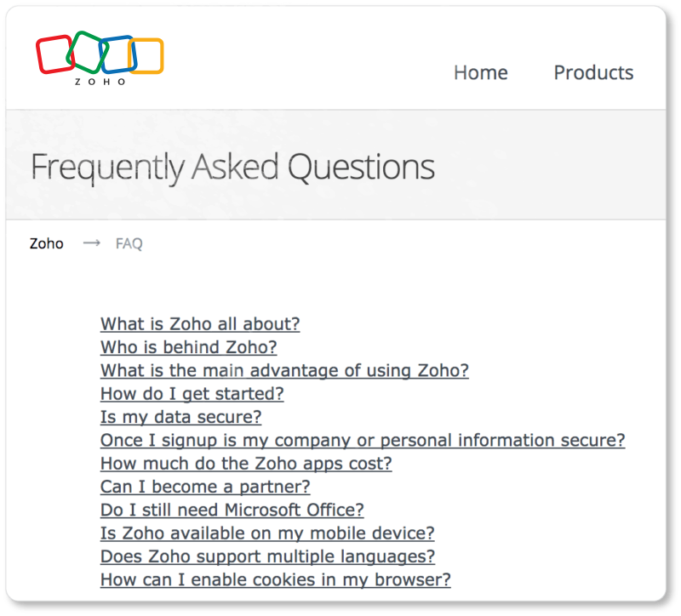Image resolution: width=681 pixels, height=616 pixels.
Task: Click 'Is my data secure?'
Action: (180, 417)
